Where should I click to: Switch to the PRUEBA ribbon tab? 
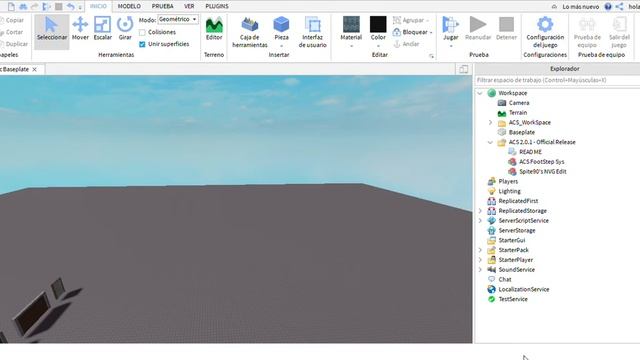(x=162, y=6)
